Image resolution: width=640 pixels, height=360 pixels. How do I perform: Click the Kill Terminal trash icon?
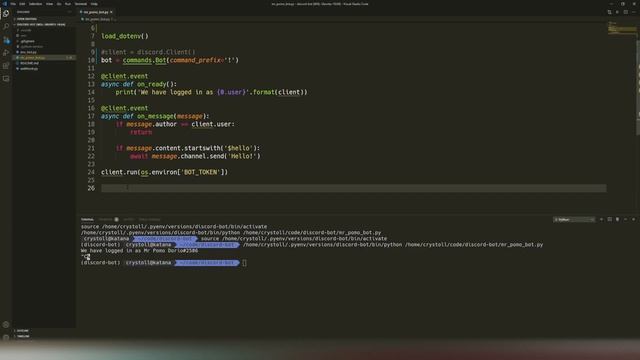[617, 220]
